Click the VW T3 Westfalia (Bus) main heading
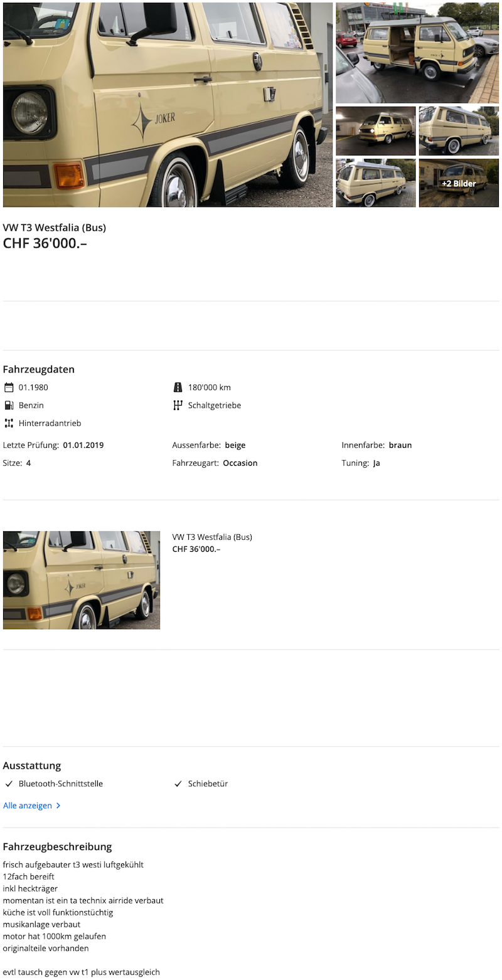502x980 pixels. click(x=55, y=228)
